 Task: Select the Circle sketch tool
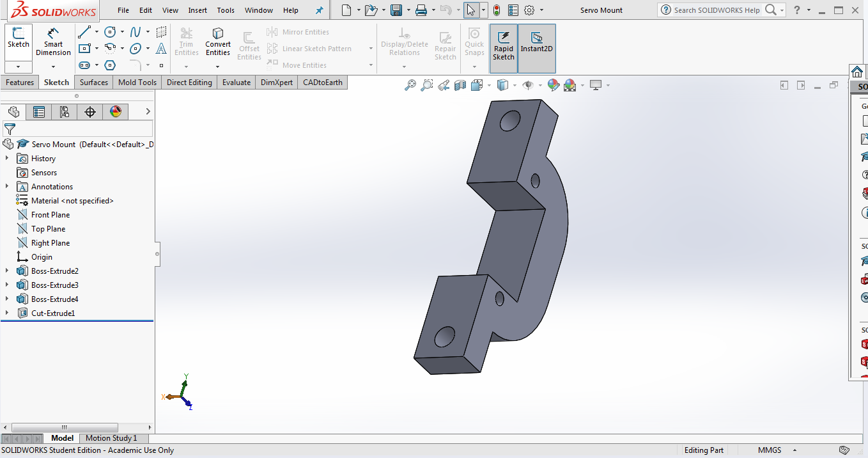coord(110,32)
